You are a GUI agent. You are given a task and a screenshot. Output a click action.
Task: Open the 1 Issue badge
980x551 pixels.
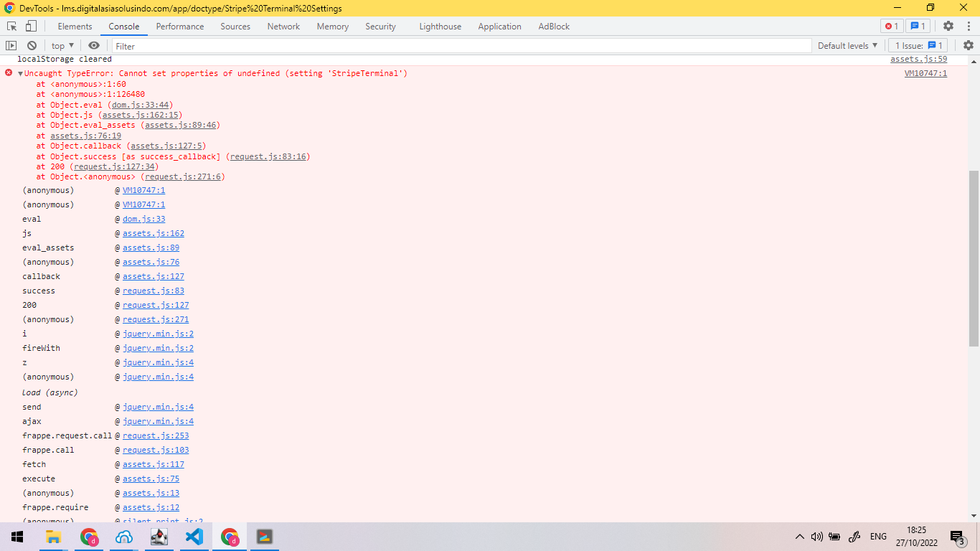click(x=918, y=45)
